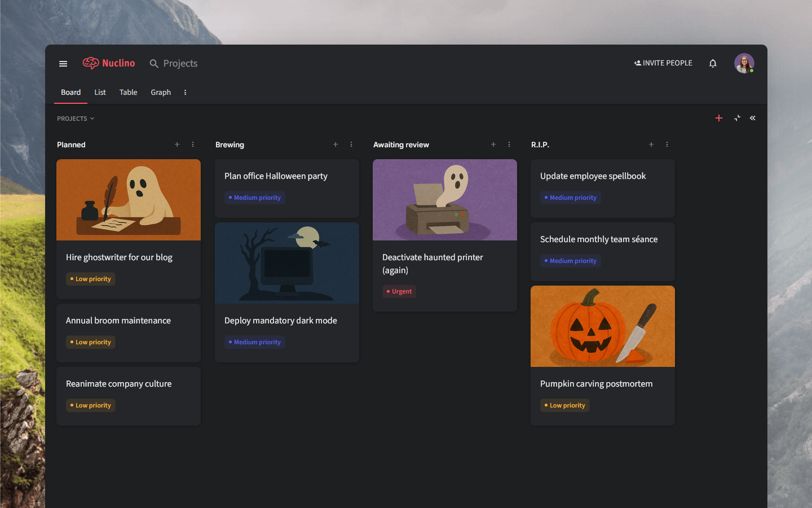Switch to the Graph view tab

(161, 92)
